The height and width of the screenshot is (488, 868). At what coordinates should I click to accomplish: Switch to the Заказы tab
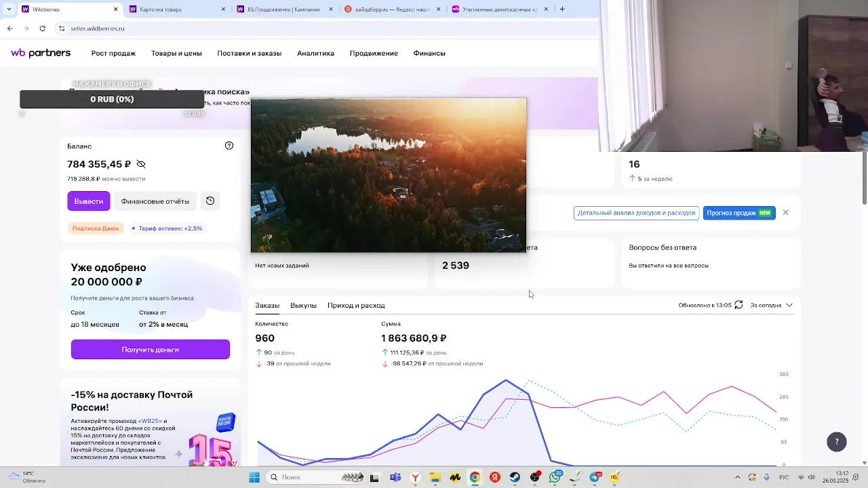click(267, 305)
